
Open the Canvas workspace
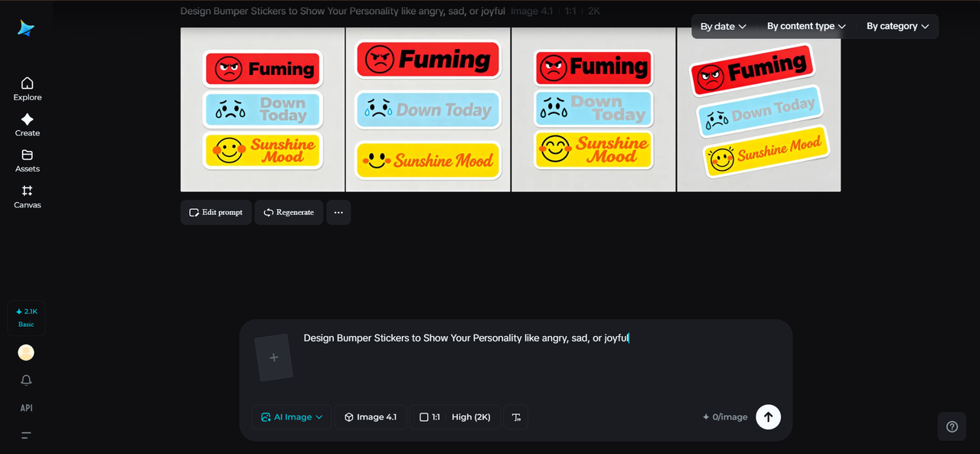click(x=27, y=197)
